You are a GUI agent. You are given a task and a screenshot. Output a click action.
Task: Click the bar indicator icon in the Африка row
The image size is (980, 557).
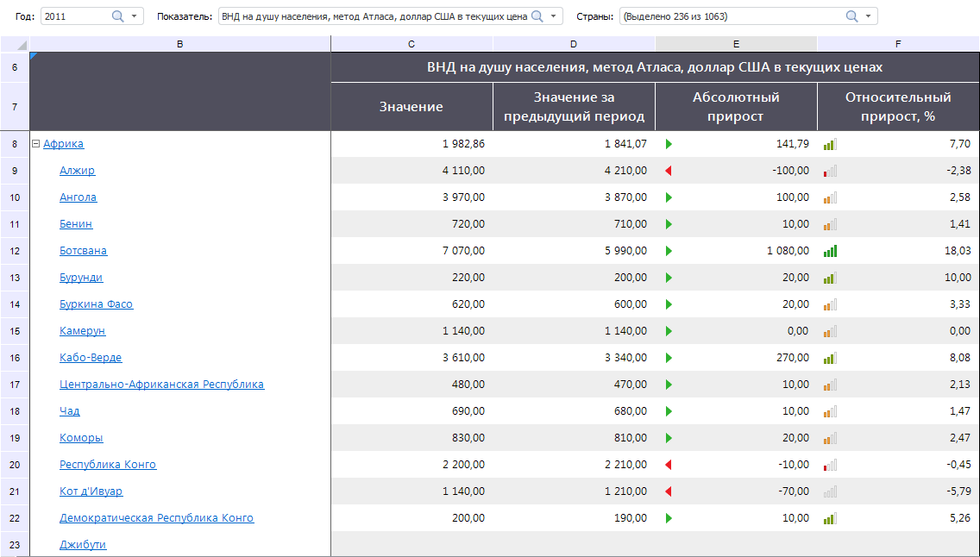click(830, 144)
